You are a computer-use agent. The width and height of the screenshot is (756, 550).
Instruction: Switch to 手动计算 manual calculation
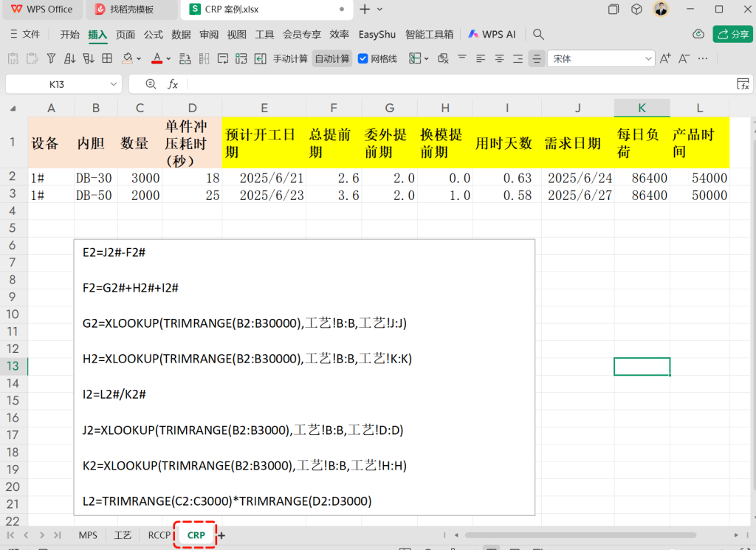290,59
